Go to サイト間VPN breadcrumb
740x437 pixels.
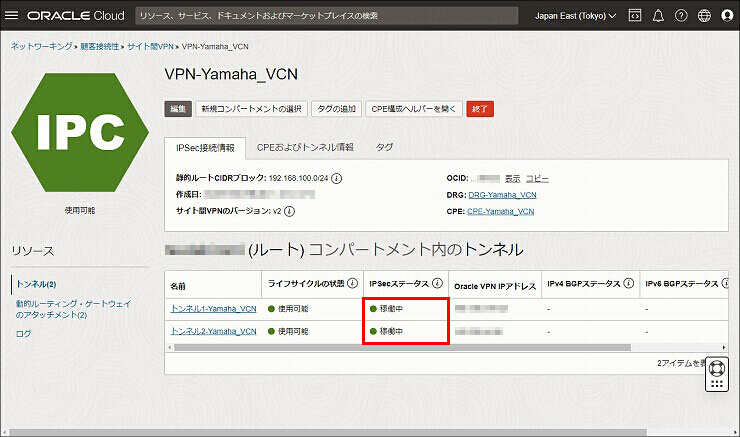(x=150, y=46)
